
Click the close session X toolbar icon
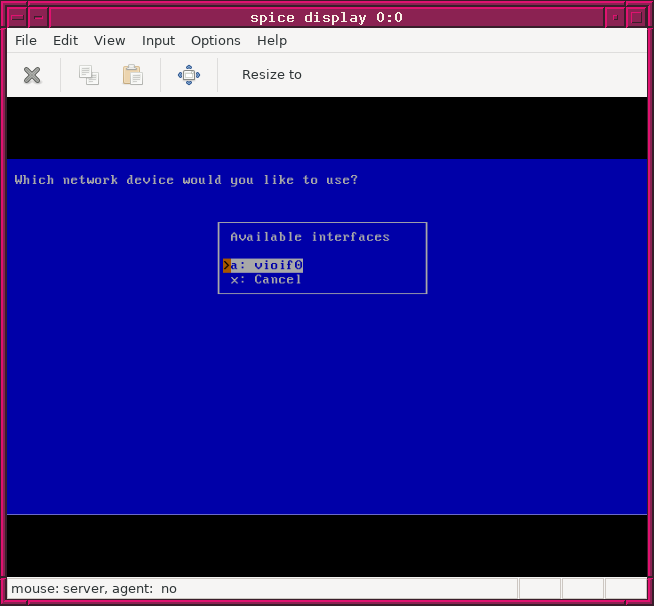[x=32, y=75]
